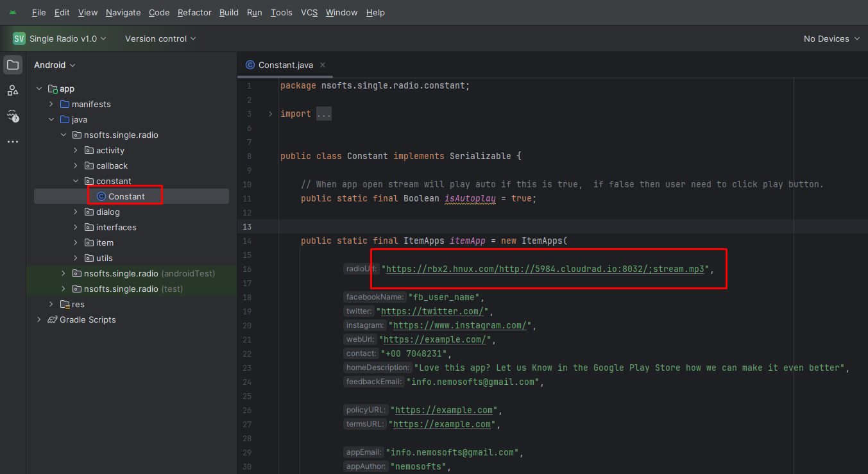
Task: Click the homeDescription string on line 23
Action: click(629, 368)
